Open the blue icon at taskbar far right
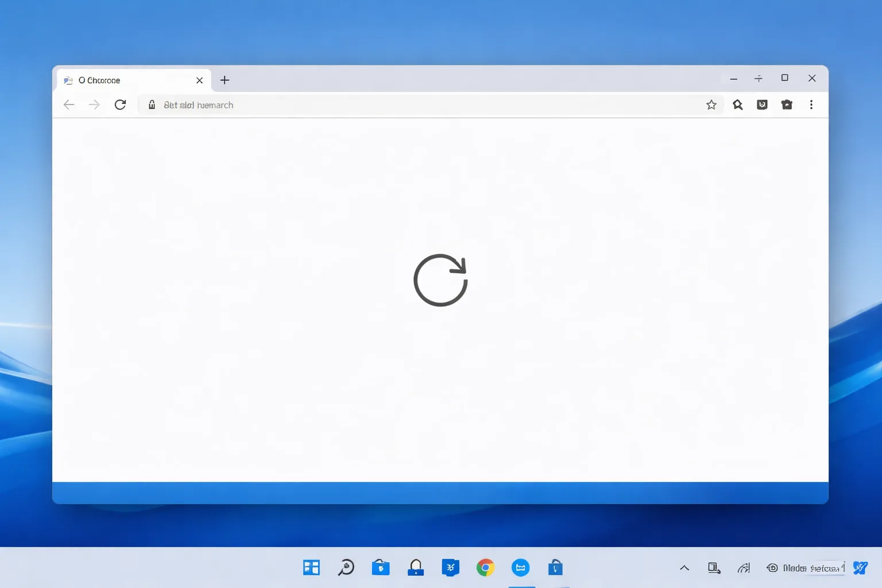Viewport: 882px width, 588px height. pos(860,568)
